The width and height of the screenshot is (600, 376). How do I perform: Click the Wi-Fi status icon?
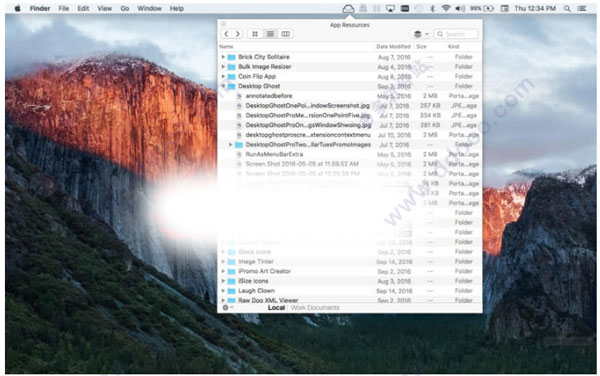pos(446,8)
